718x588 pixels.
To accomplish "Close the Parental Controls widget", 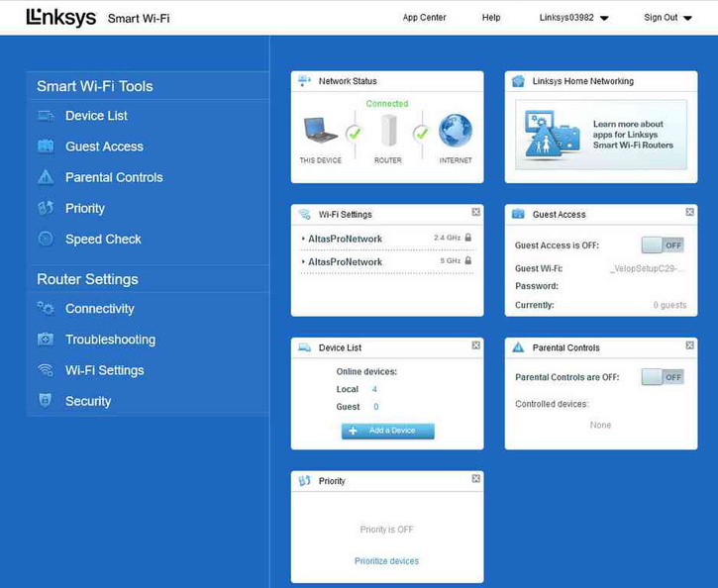I will pyautogui.click(x=690, y=345).
